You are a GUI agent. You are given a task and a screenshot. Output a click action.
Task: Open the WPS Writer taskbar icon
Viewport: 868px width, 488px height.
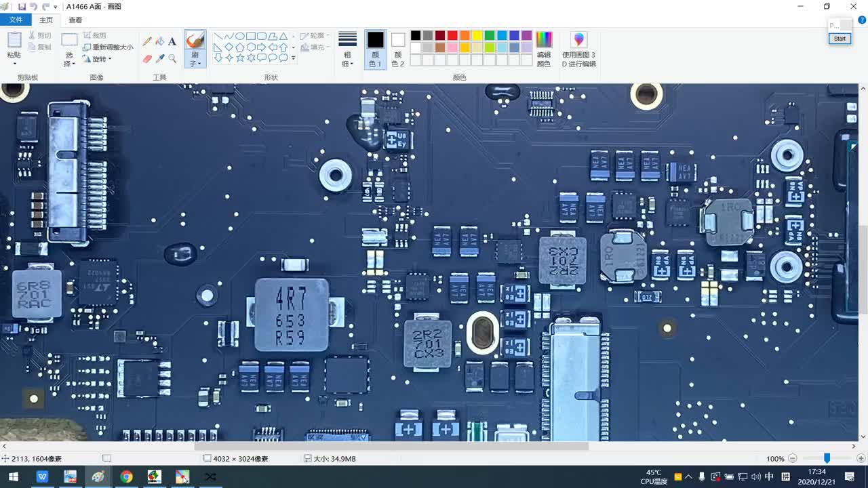coord(42,477)
